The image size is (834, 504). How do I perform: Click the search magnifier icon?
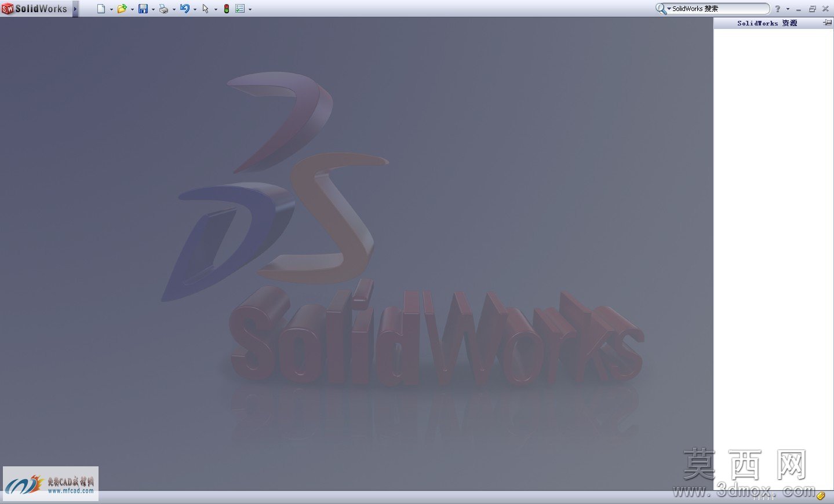point(660,9)
